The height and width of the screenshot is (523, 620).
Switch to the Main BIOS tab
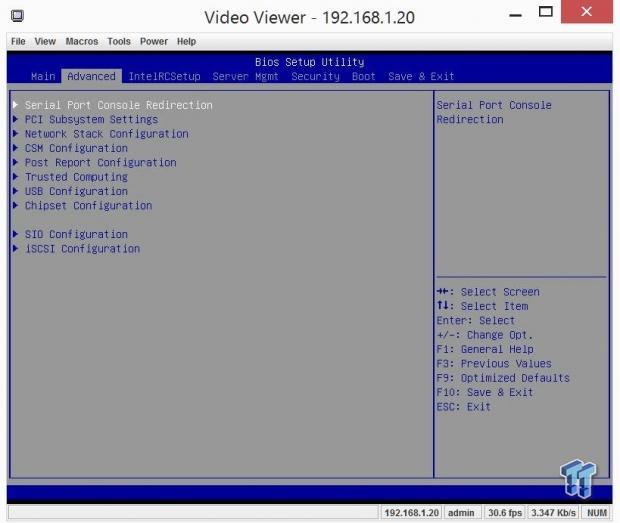pyautogui.click(x=43, y=76)
